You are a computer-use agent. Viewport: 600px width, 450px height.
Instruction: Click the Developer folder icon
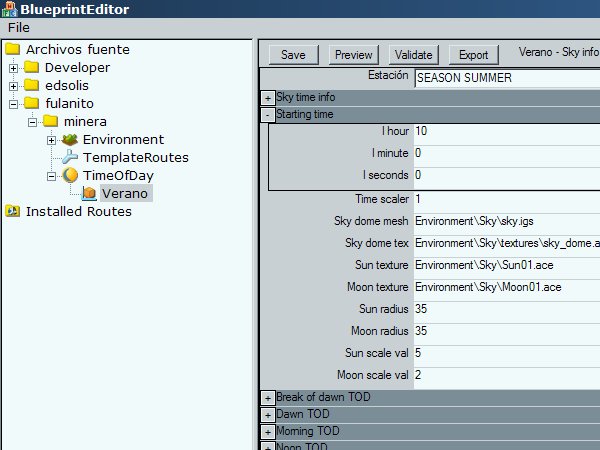tap(32, 68)
